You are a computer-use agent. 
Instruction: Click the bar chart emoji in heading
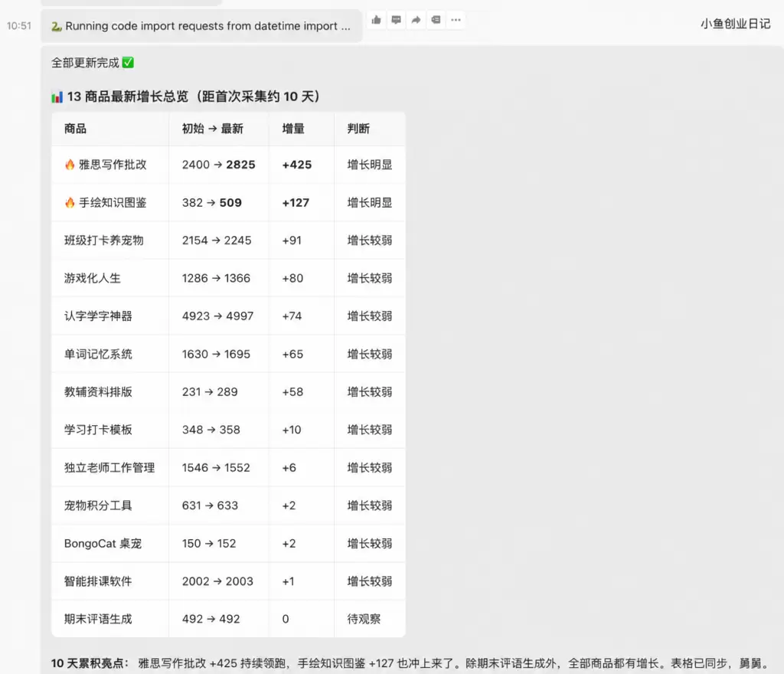click(57, 97)
